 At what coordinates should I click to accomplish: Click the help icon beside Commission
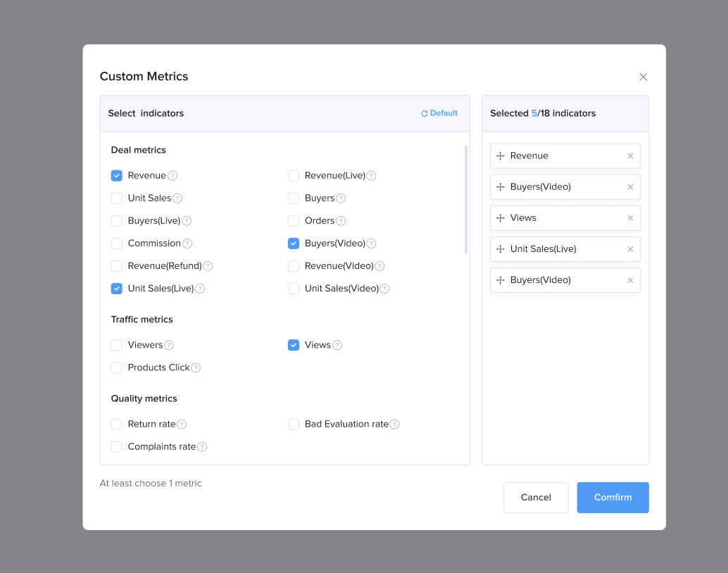coord(187,244)
